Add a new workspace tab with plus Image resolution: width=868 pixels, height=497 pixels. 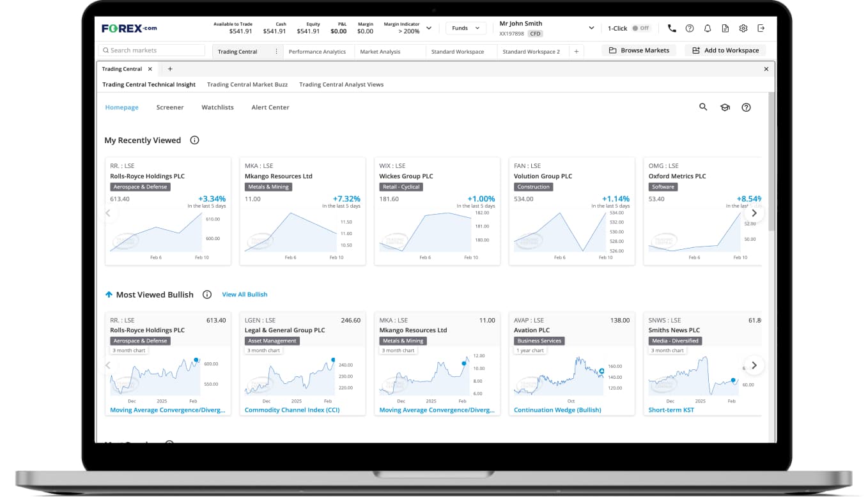(x=576, y=52)
